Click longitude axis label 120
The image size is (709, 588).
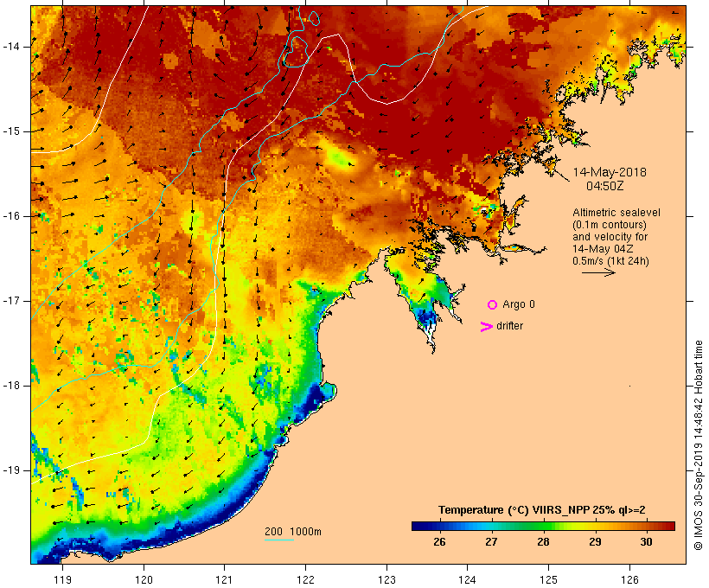(x=144, y=579)
